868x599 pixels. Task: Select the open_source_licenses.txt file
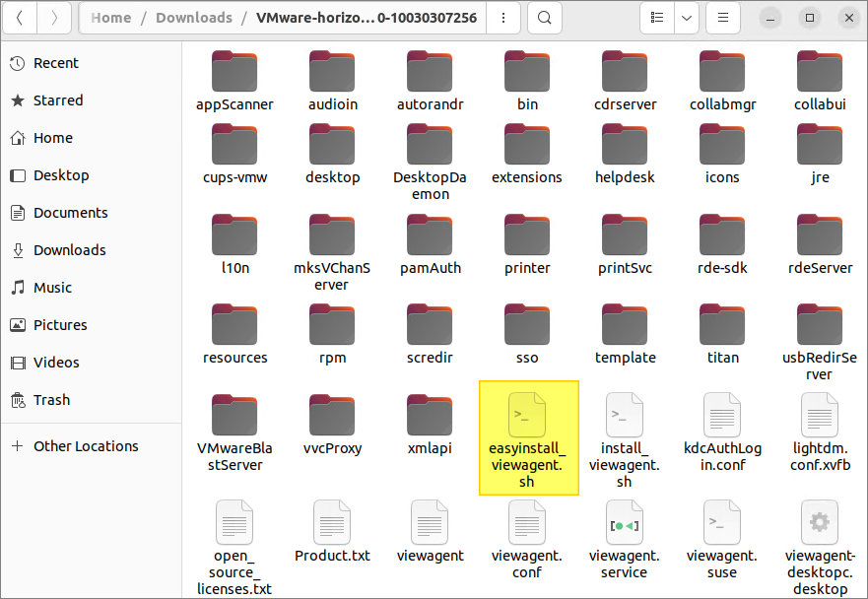(234, 522)
